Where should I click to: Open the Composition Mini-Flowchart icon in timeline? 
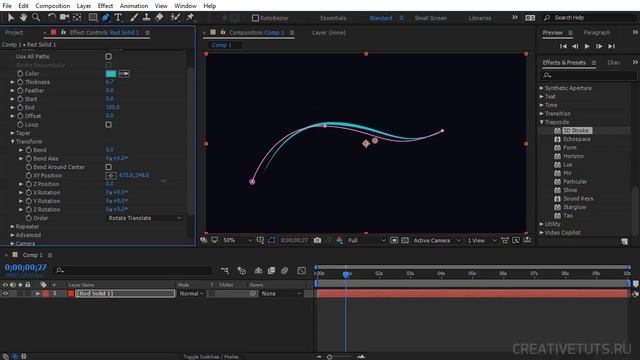point(224,270)
